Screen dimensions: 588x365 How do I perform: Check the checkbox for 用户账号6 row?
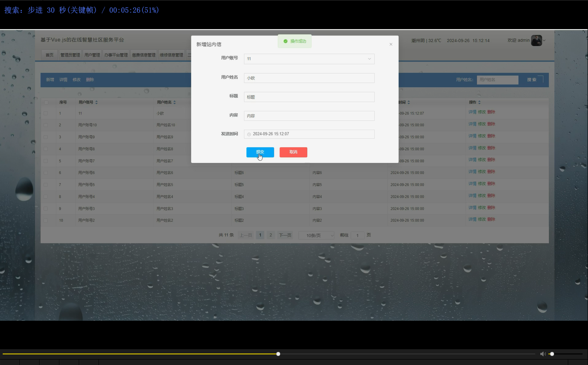click(46, 173)
